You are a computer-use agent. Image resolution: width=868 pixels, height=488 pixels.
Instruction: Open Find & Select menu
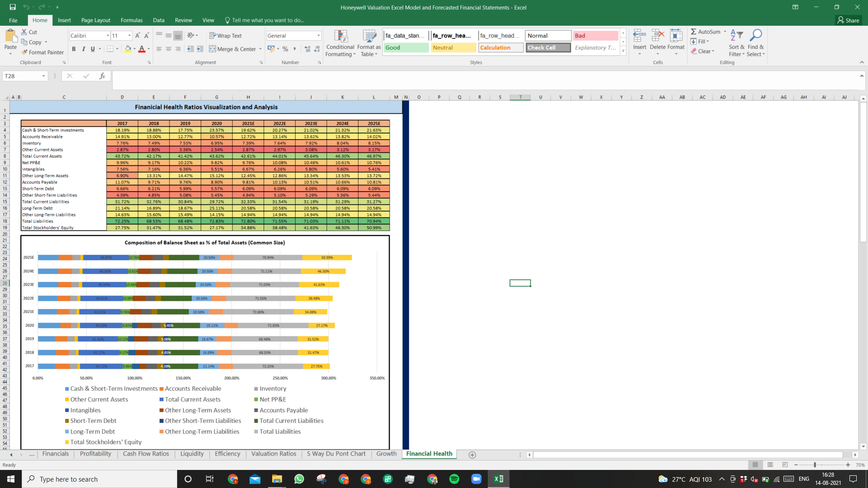pyautogui.click(x=755, y=43)
